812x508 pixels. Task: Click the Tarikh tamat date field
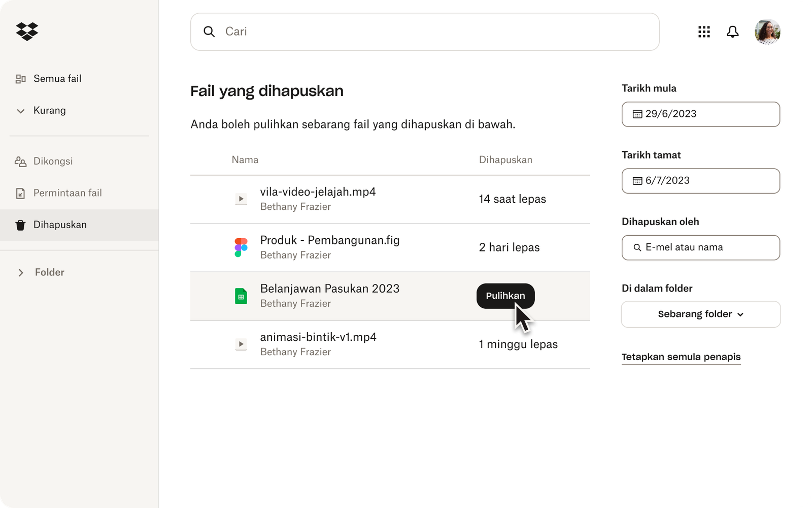coord(700,181)
